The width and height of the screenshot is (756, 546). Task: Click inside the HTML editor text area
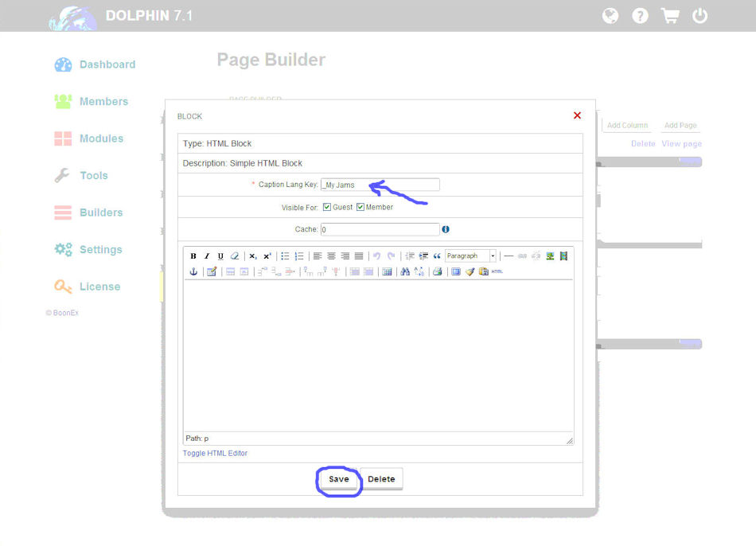[379, 356]
